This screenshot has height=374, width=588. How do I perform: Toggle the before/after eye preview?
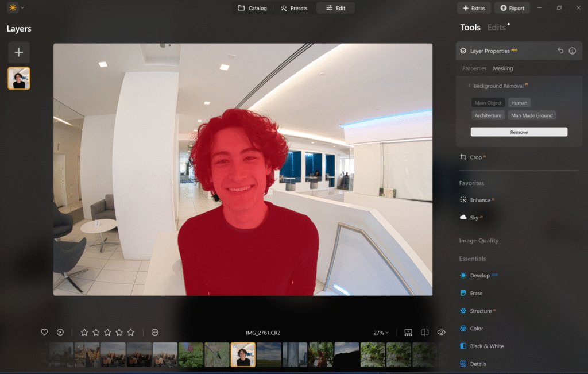click(x=441, y=332)
